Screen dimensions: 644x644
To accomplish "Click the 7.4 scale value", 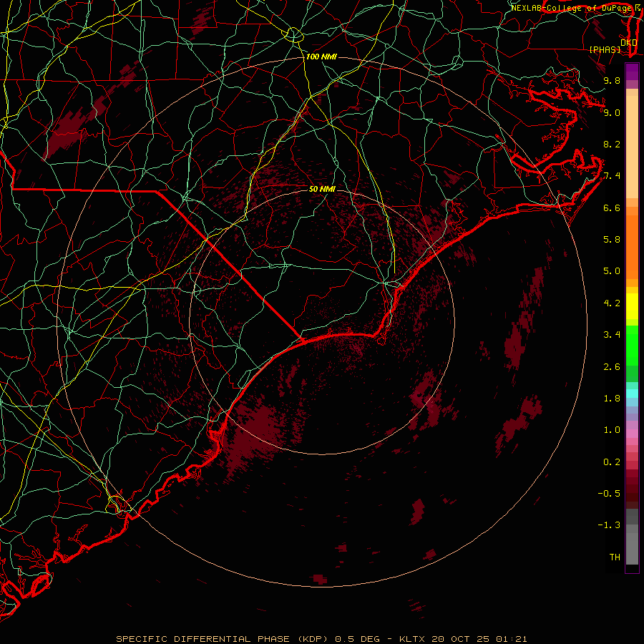I will 612,176.
